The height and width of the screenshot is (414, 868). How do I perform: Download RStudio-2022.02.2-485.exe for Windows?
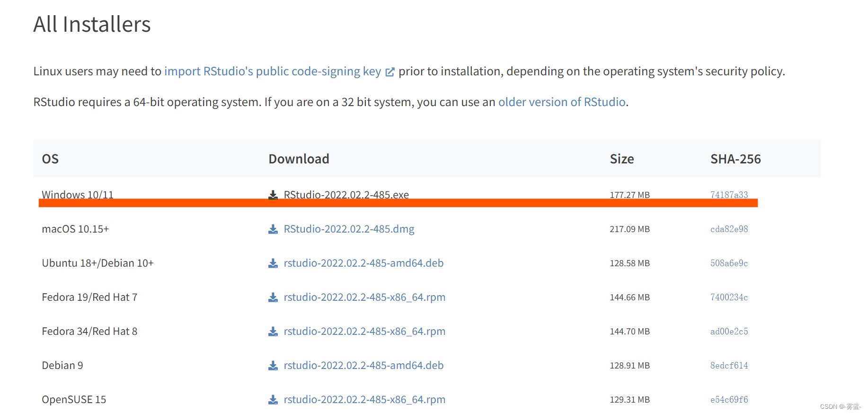click(x=346, y=195)
